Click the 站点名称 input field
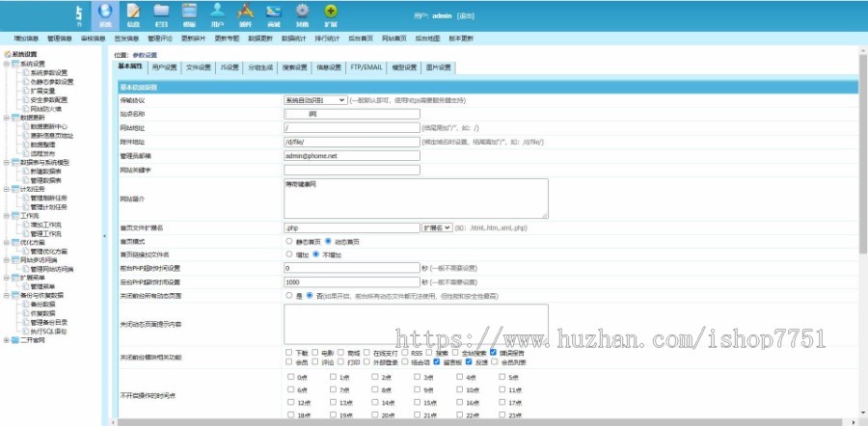The width and height of the screenshot is (868, 426). pos(351,114)
